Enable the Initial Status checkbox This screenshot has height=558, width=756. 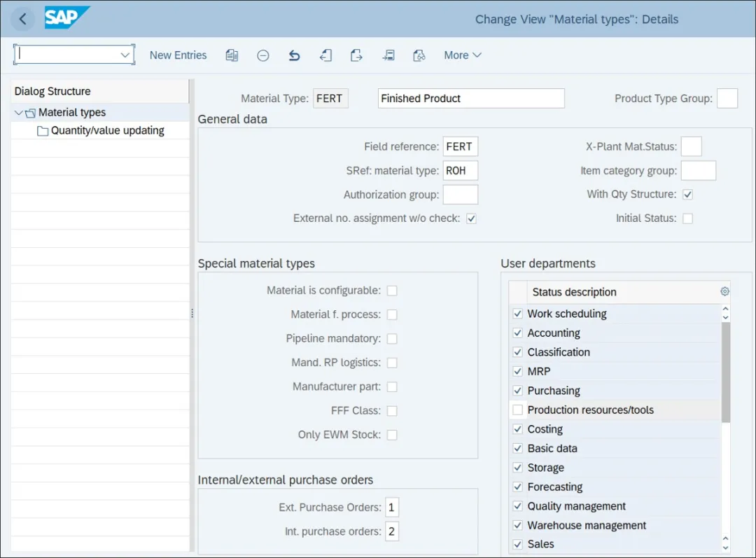coord(687,218)
